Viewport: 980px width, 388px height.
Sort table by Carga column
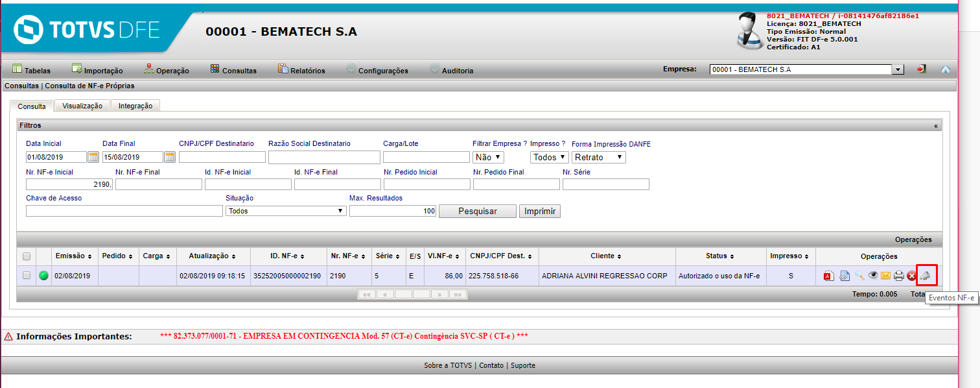(x=158, y=256)
